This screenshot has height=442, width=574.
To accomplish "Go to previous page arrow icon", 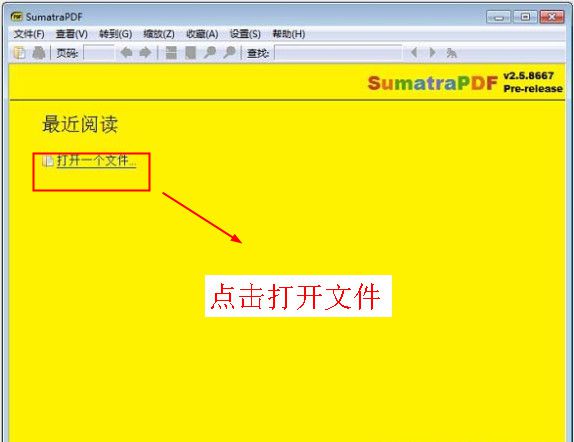I will point(126,53).
